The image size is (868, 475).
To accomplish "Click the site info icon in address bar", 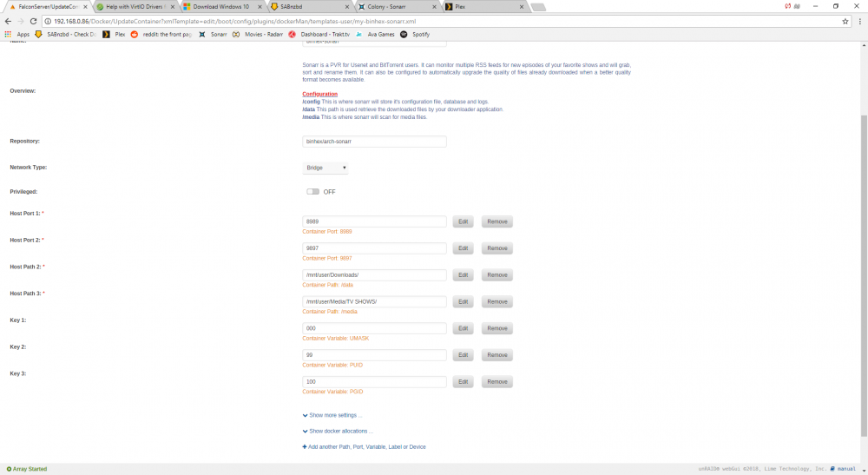I will click(x=48, y=21).
